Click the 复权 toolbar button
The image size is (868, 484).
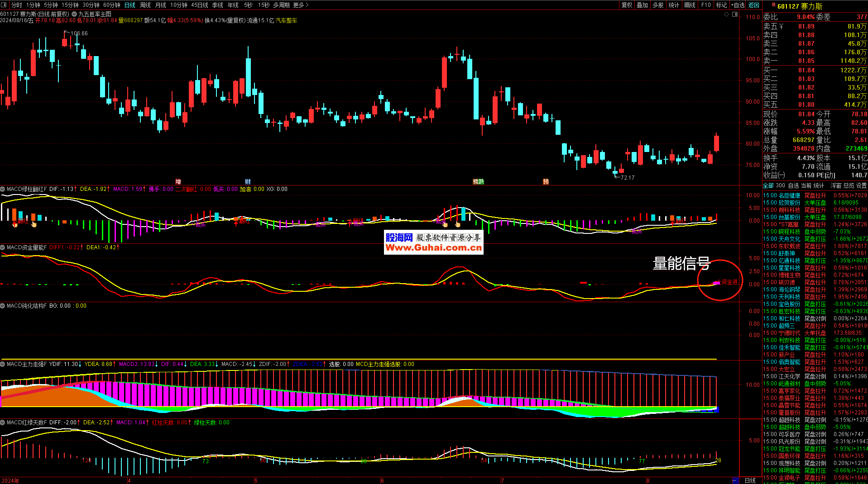[x=627, y=5]
